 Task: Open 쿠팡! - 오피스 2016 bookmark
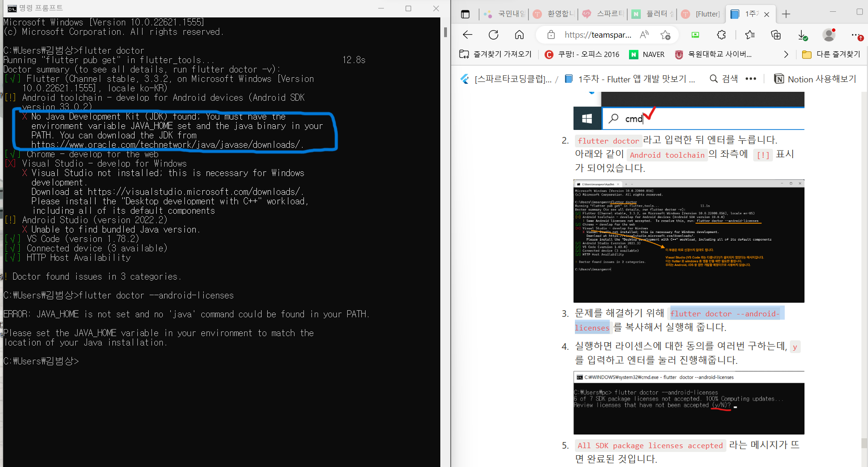point(581,54)
